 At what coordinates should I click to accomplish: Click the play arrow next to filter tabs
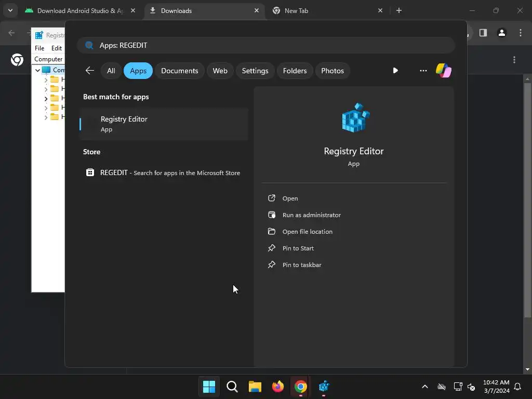tap(395, 71)
